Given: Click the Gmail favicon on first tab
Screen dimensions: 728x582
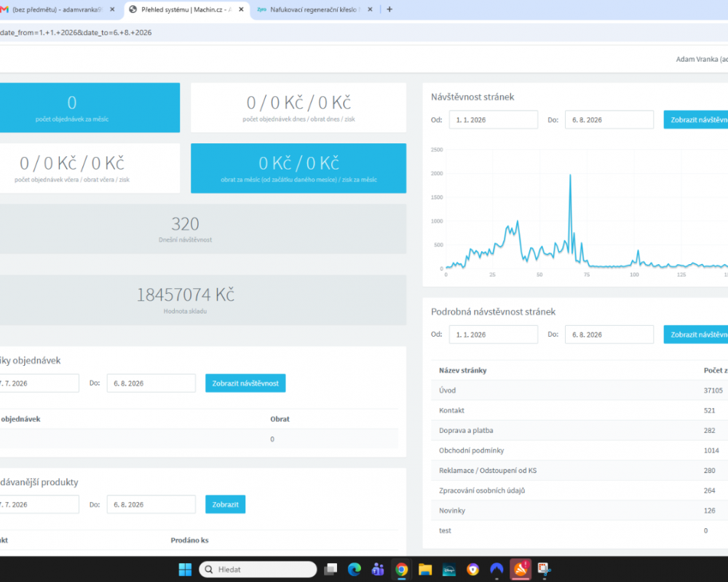Looking at the screenshot, I should (4, 9).
